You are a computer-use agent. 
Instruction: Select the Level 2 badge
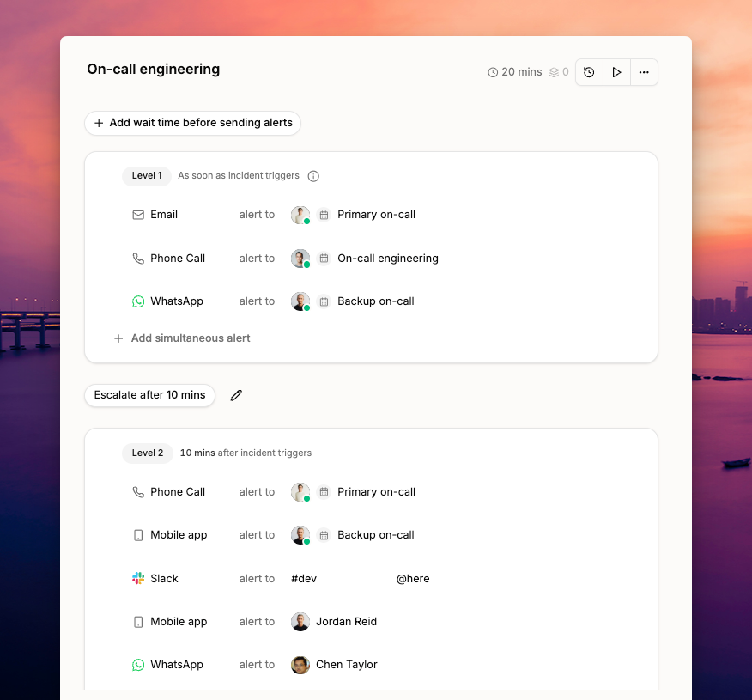(148, 453)
